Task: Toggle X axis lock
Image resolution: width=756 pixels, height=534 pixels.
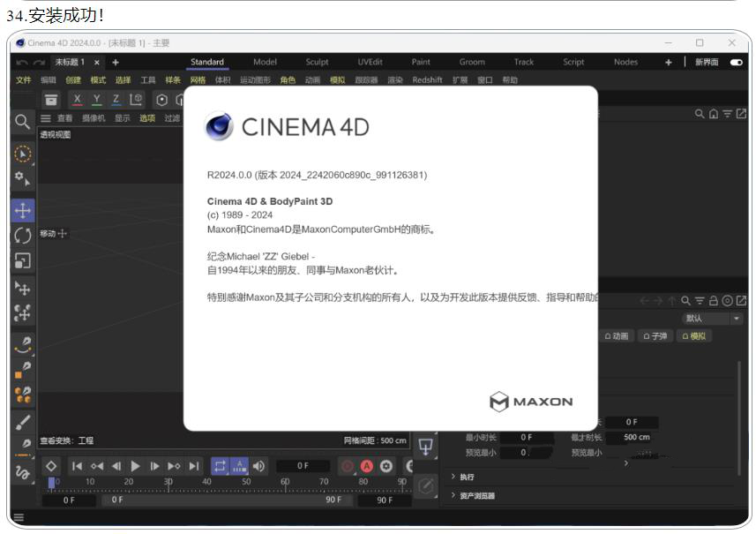Action: [x=77, y=100]
